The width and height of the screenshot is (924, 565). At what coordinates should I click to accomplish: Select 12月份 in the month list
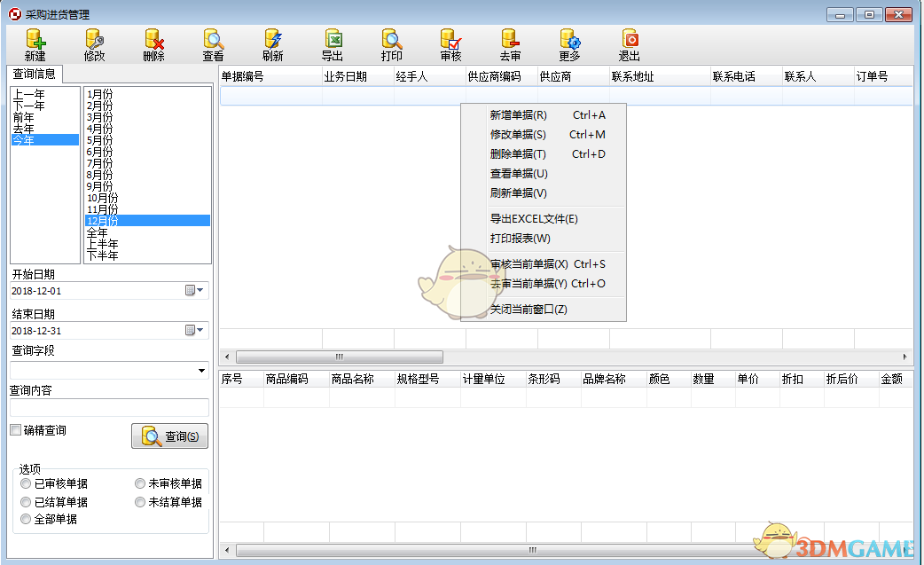coord(100,220)
